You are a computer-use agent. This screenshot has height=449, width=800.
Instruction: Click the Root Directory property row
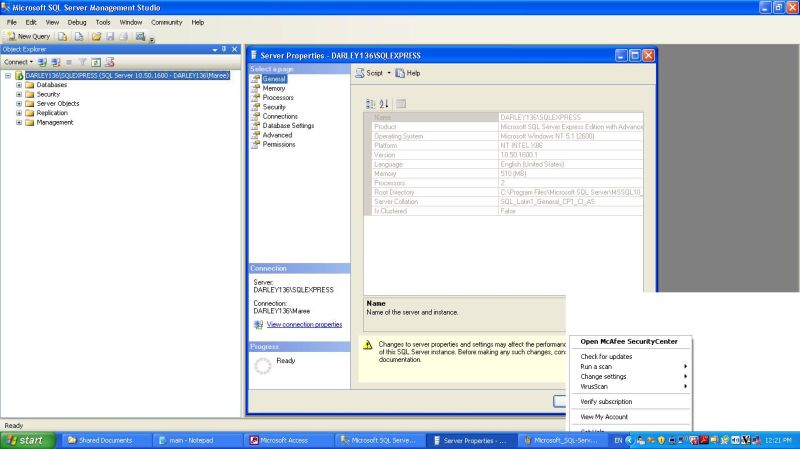(504, 192)
